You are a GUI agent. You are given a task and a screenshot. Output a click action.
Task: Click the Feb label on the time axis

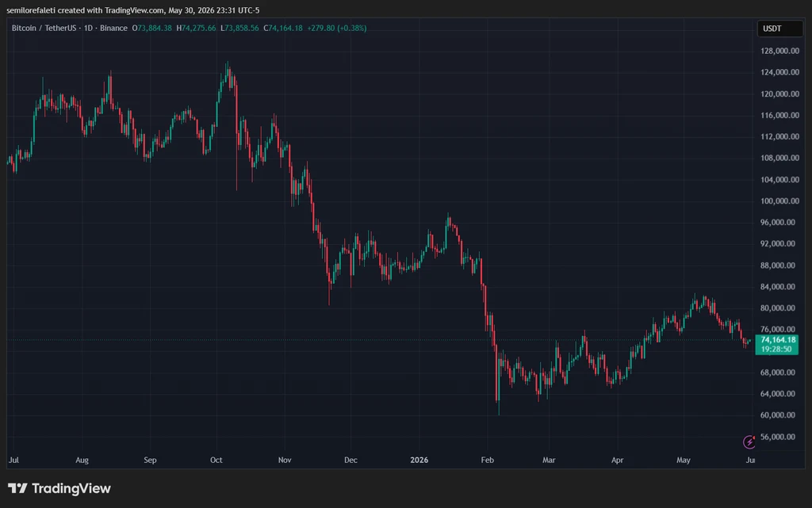pos(488,460)
